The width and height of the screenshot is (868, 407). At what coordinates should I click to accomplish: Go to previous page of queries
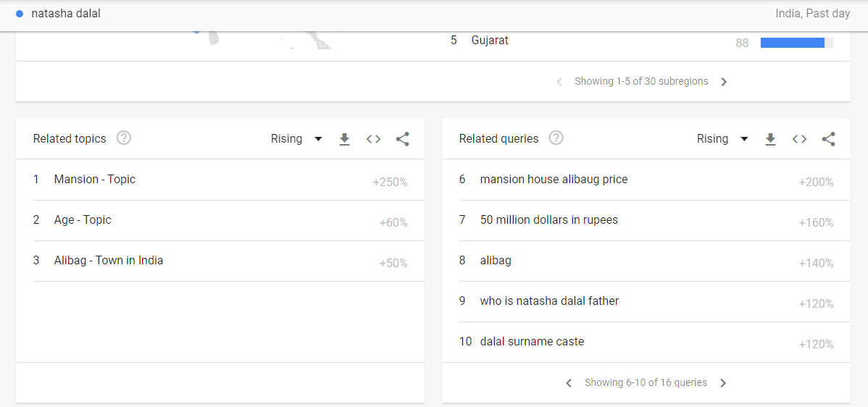pos(569,383)
